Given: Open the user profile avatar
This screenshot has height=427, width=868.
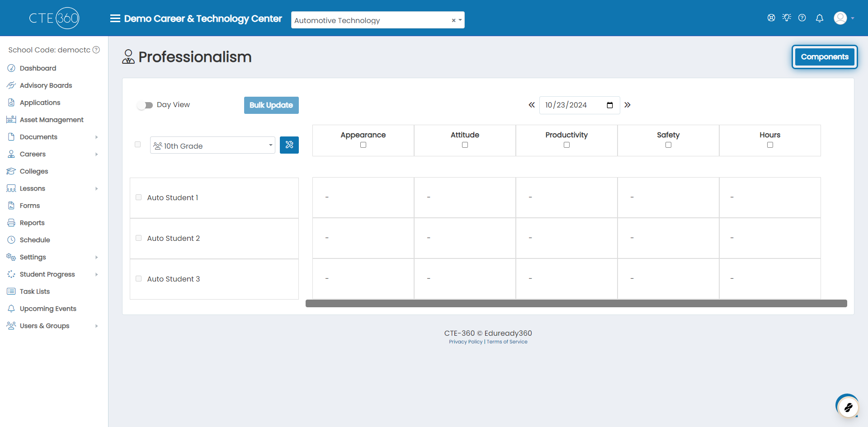Looking at the screenshot, I should (840, 18).
